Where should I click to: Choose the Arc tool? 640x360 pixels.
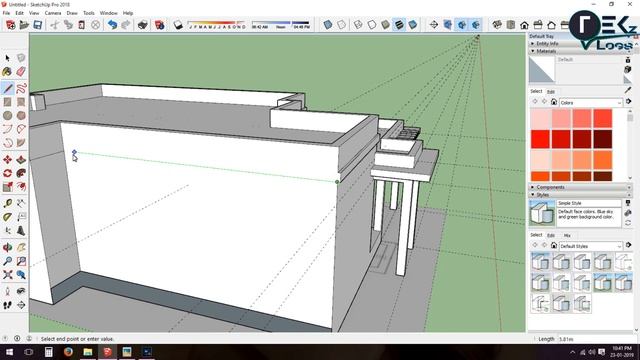pyautogui.click(x=7, y=129)
